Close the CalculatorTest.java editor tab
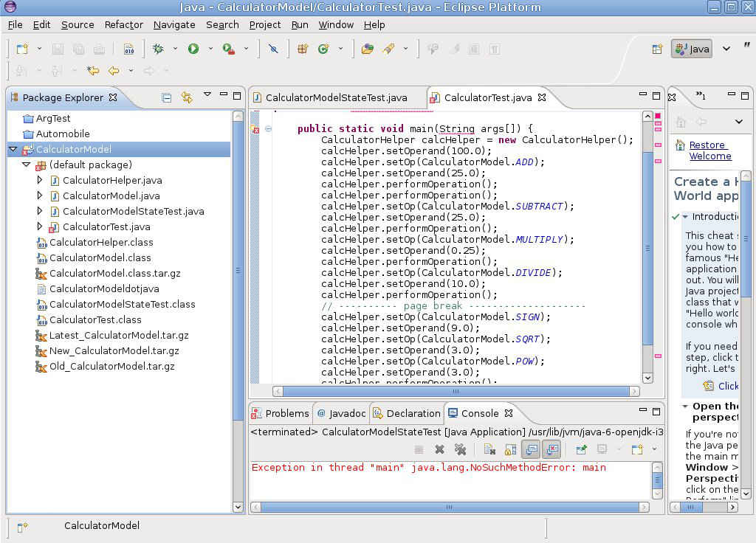 [542, 97]
